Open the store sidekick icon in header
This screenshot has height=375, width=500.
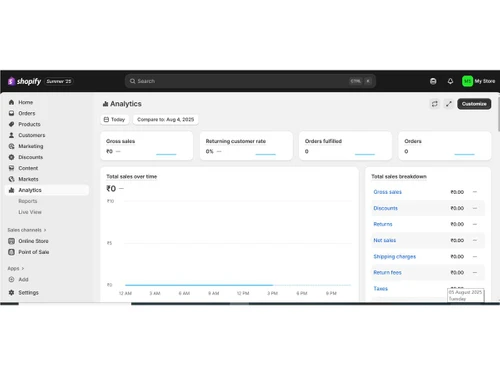[x=433, y=81]
